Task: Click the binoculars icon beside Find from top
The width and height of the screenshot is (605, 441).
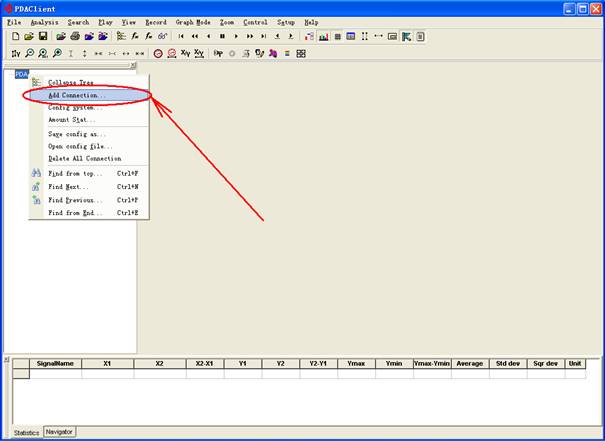Action: pyautogui.click(x=36, y=173)
